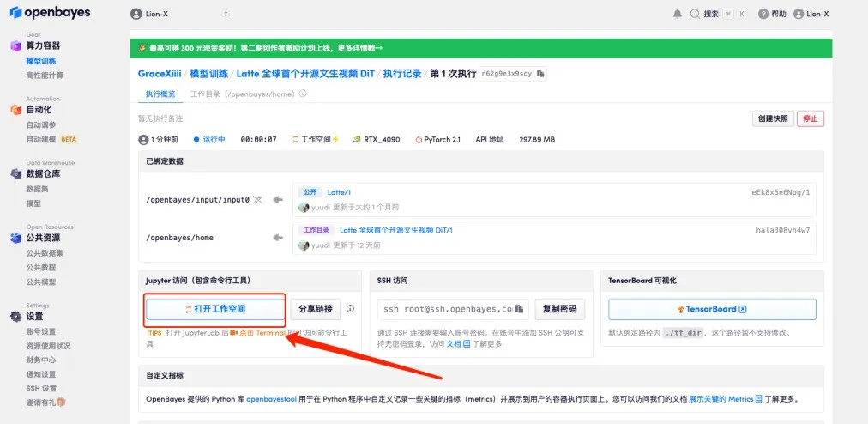Image resolution: width=868 pixels, height=424 pixels.
Task: Open 高性能计算 in the sidebar
Action: tap(45, 75)
